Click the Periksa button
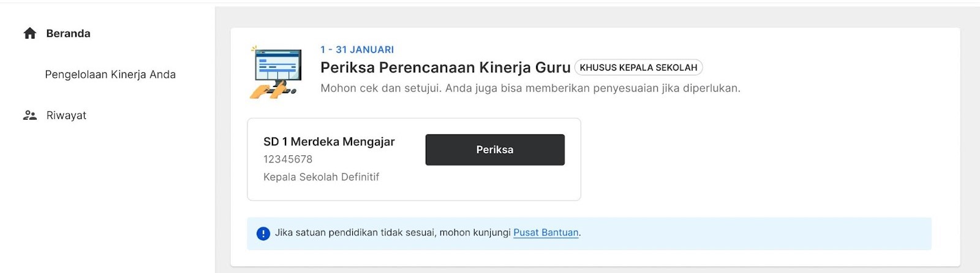This screenshot has width=980, height=273. tap(495, 150)
